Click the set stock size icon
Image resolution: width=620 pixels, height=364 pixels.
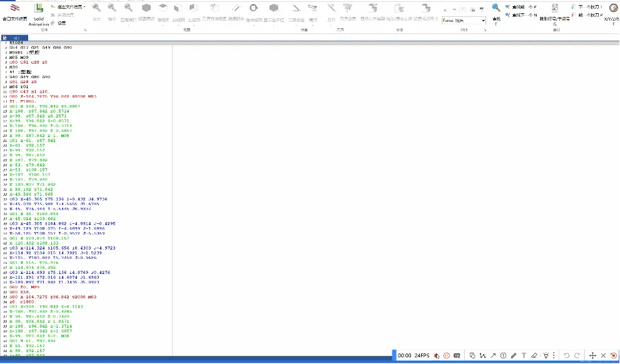[425, 8]
